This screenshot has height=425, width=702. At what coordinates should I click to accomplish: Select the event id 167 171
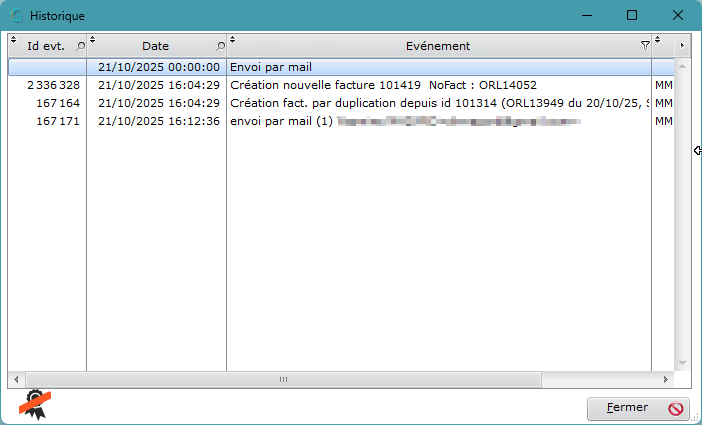47,121
